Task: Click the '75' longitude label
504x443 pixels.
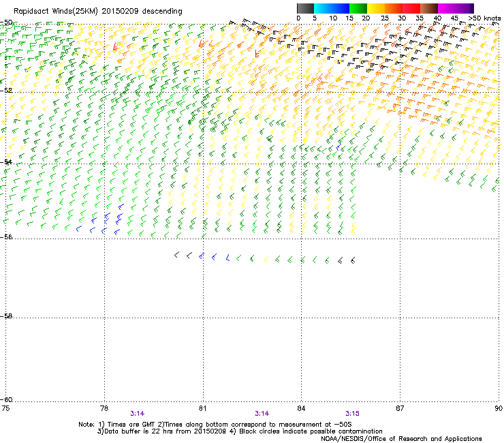Action: [5, 408]
